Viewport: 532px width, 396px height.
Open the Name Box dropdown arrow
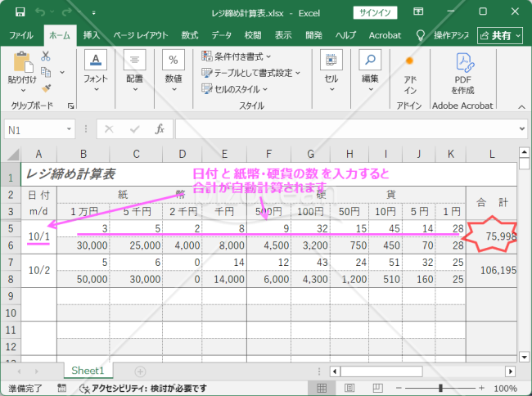69,129
